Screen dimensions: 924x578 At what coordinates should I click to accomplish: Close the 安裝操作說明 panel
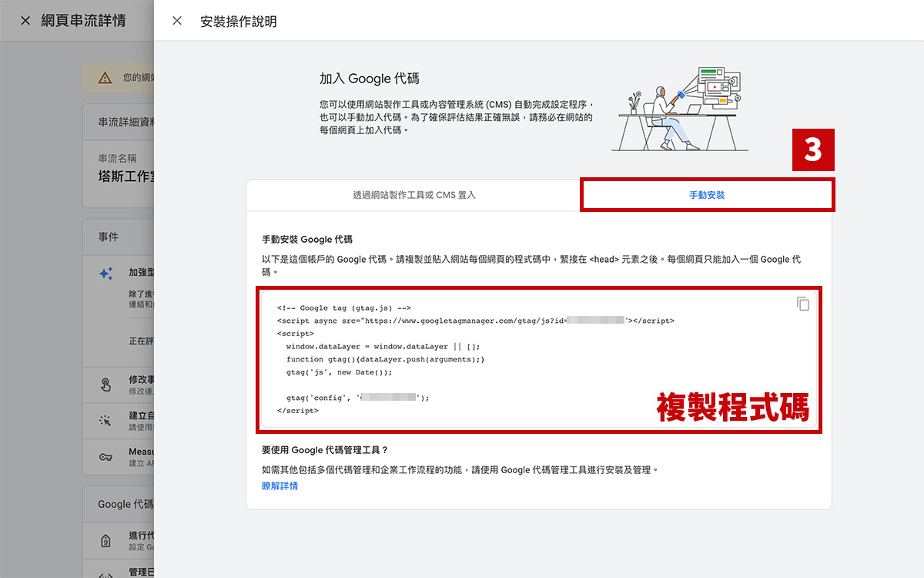177,21
